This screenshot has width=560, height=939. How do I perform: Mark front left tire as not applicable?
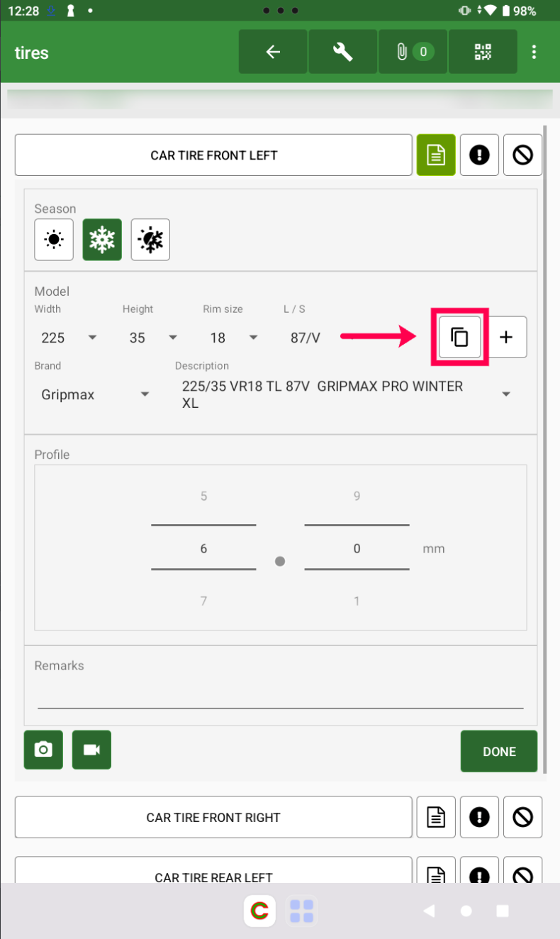[522, 155]
